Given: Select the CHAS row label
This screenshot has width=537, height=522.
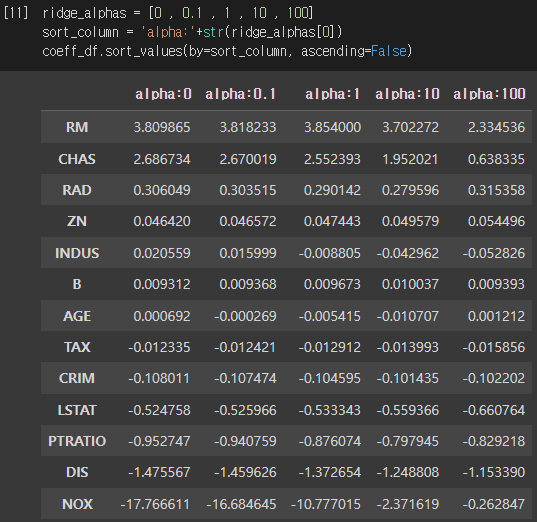Looking at the screenshot, I should tap(77, 159).
